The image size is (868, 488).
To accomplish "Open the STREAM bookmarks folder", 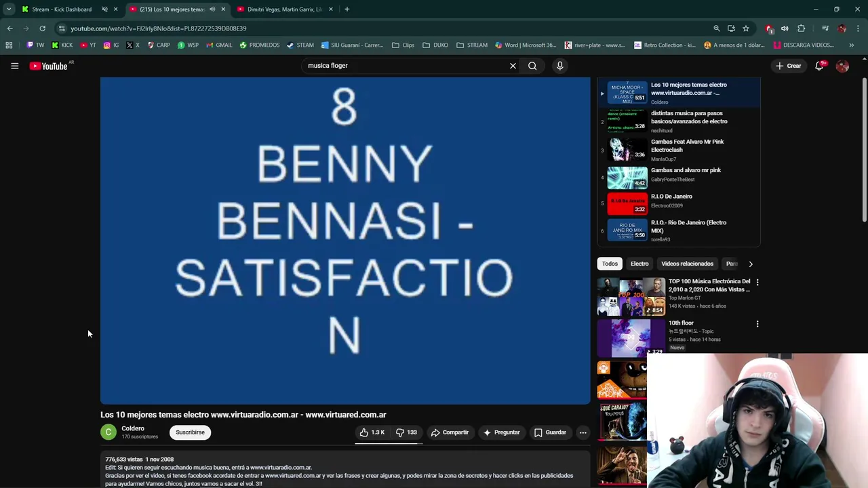I will (472, 45).
